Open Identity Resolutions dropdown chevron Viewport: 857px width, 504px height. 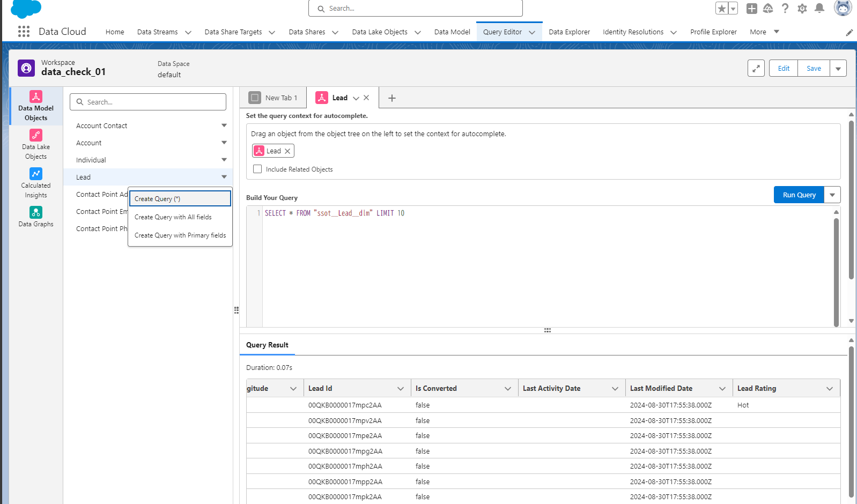674,32
